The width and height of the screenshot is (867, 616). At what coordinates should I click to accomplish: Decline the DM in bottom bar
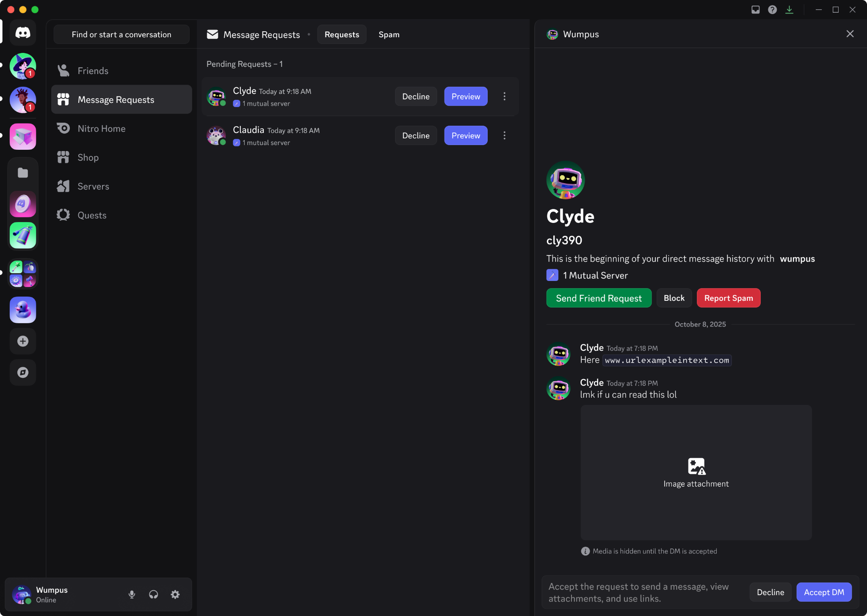[770, 592]
